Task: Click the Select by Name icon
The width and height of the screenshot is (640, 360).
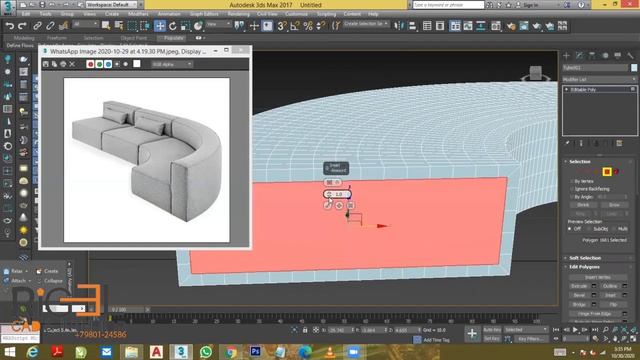Action: point(119,26)
